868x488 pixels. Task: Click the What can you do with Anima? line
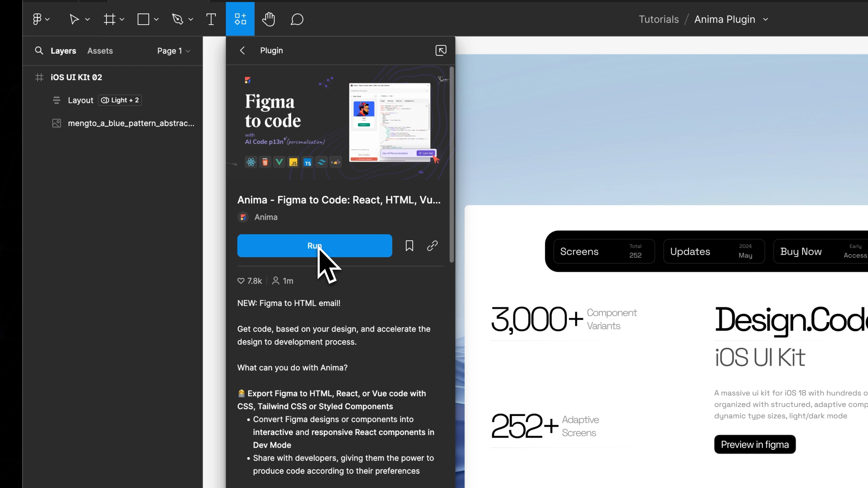point(292,368)
